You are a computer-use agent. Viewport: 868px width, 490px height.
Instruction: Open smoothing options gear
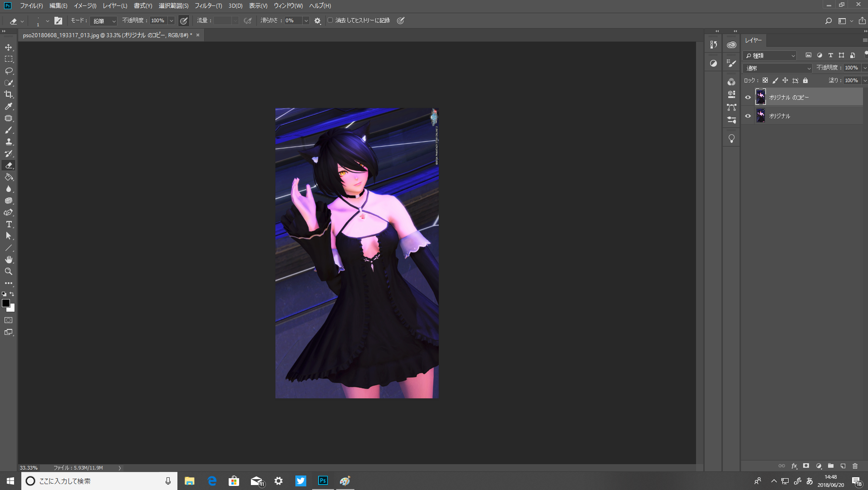[x=317, y=21]
